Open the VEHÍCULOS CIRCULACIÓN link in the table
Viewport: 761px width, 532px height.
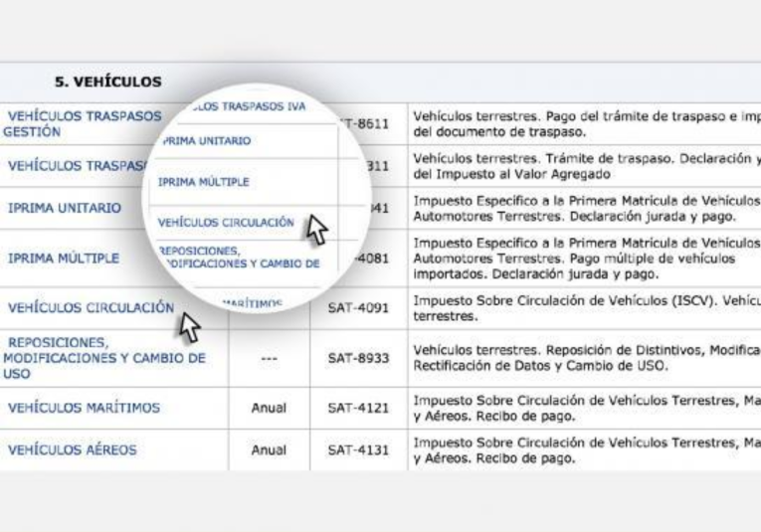pyautogui.click(x=91, y=307)
